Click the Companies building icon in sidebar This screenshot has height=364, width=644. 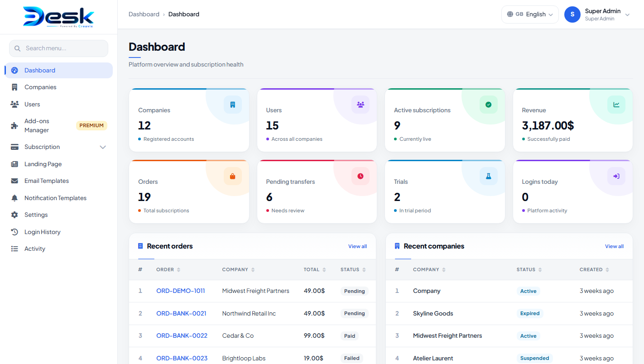click(x=14, y=87)
